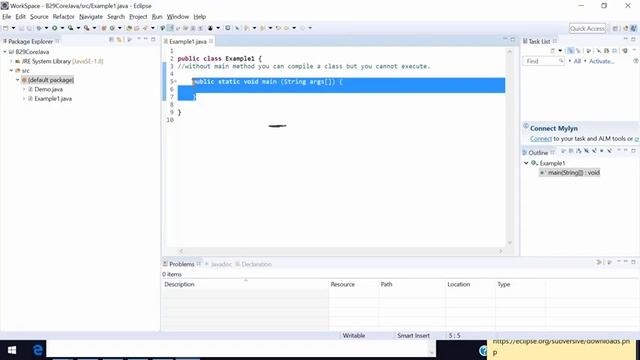Collapse All in Package Explorer toolbar
The height and width of the screenshot is (360, 640).
click(x=111, y=40)
